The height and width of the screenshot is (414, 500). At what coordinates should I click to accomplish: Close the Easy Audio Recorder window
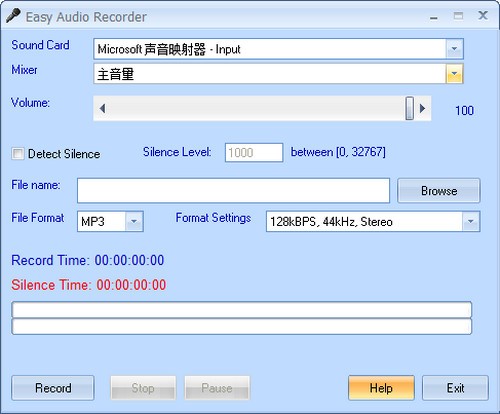[483, 15]
